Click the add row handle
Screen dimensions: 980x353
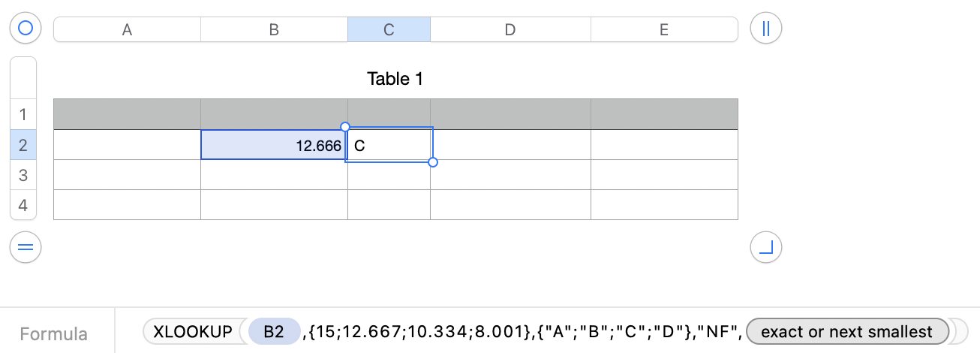[26, 246]
